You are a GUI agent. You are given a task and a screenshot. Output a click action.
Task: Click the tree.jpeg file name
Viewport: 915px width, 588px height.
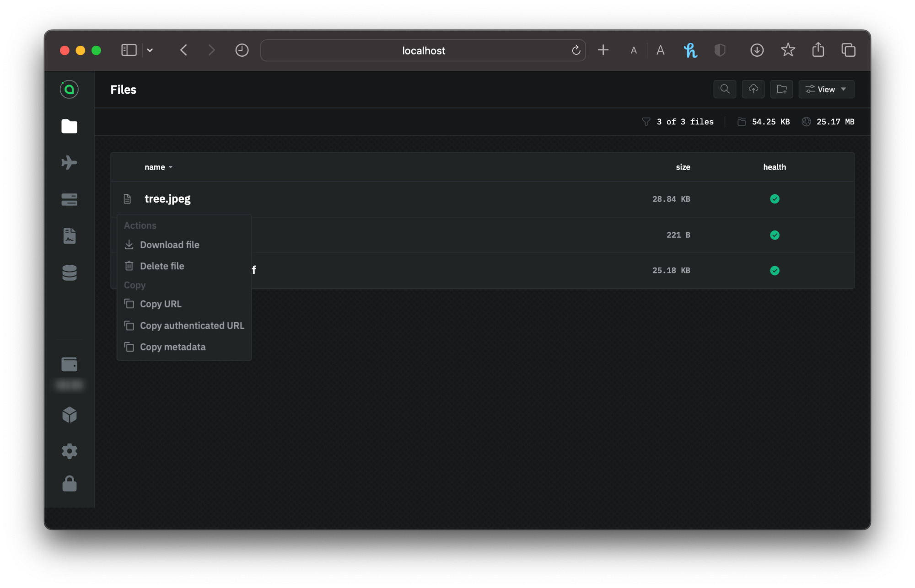(x=167, y=199)
